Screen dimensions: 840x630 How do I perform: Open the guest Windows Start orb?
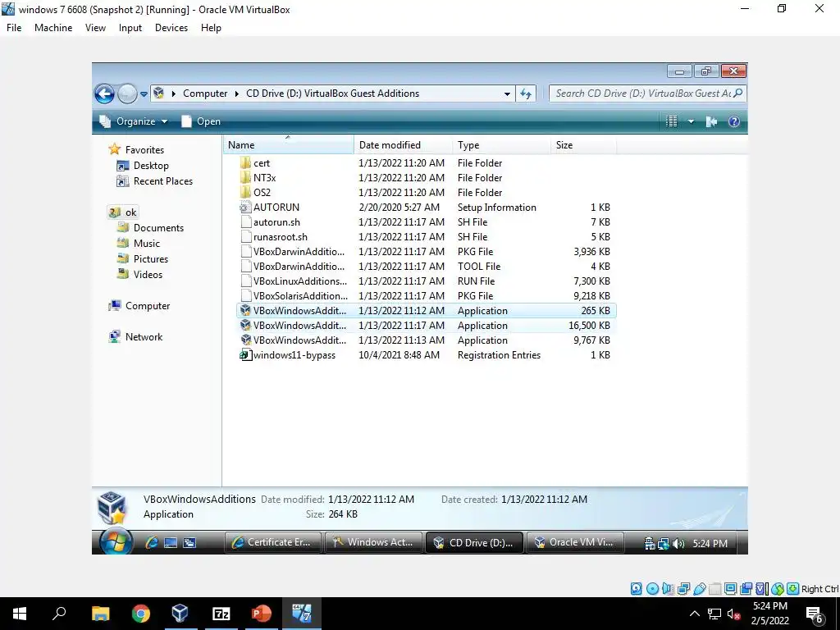pos(115,541)
